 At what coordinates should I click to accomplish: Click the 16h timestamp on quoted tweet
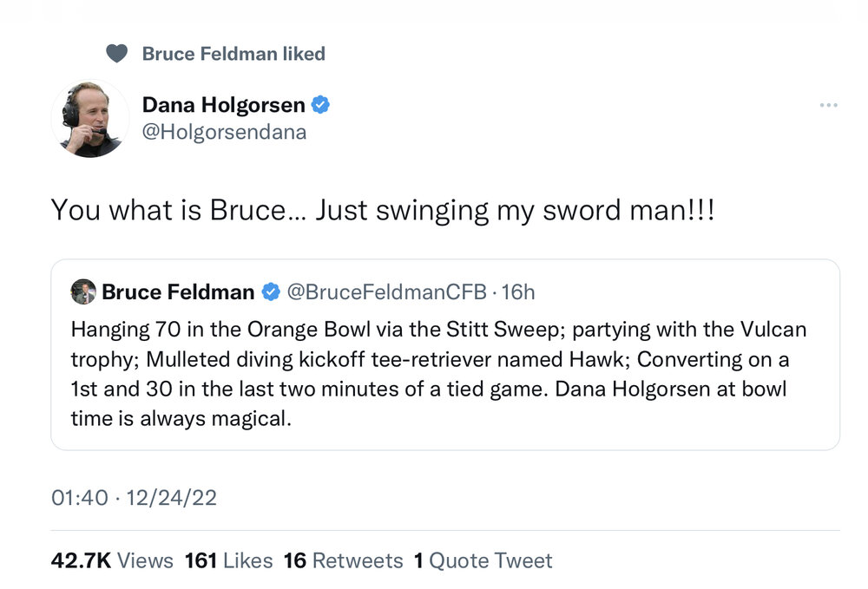pos(519,292)
